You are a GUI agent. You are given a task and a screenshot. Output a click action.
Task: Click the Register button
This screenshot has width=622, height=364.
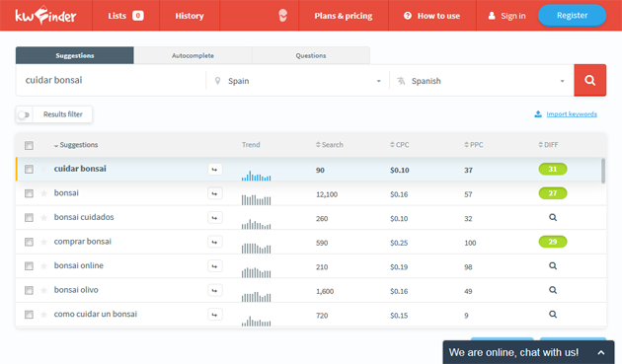coord(572,16)
